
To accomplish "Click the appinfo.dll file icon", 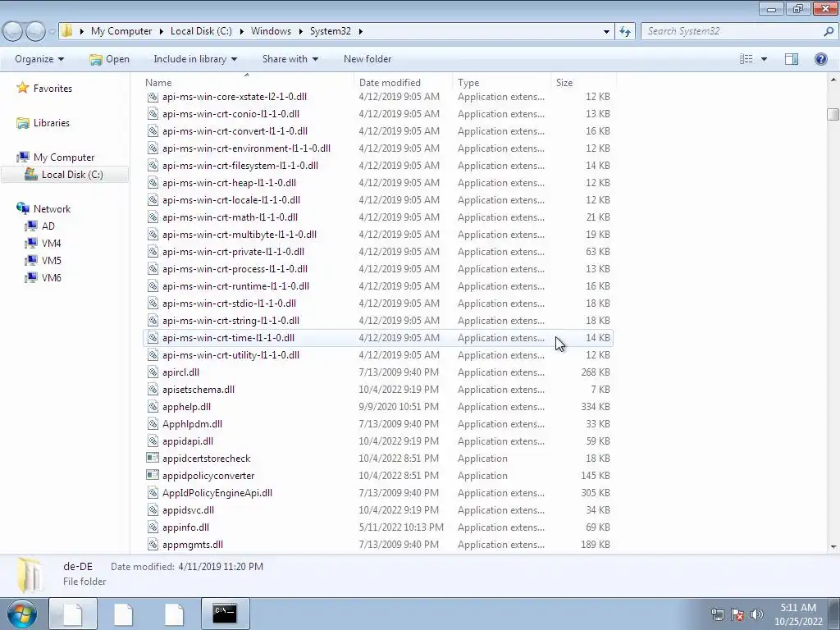I will click(x=153, y=527).
